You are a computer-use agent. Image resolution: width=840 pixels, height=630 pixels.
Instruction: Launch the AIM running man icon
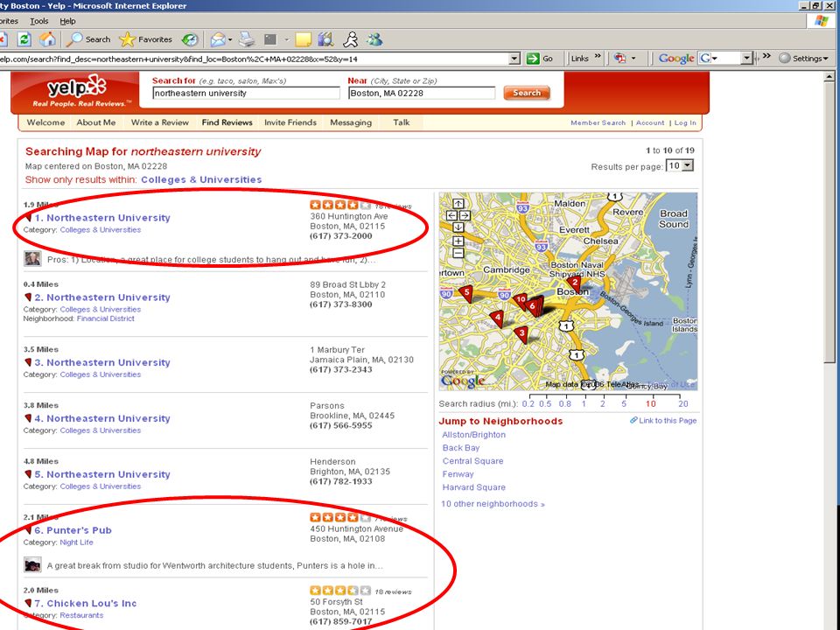351,39
